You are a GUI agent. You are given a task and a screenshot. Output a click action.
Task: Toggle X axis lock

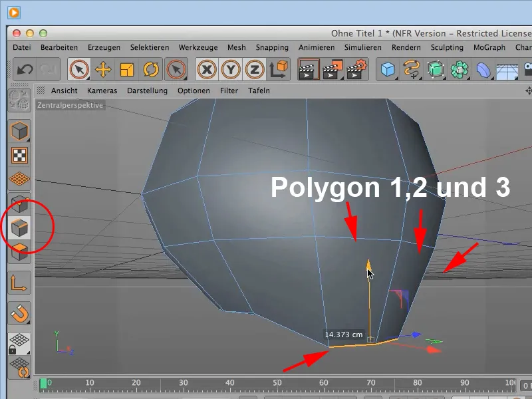click(207, 68)
